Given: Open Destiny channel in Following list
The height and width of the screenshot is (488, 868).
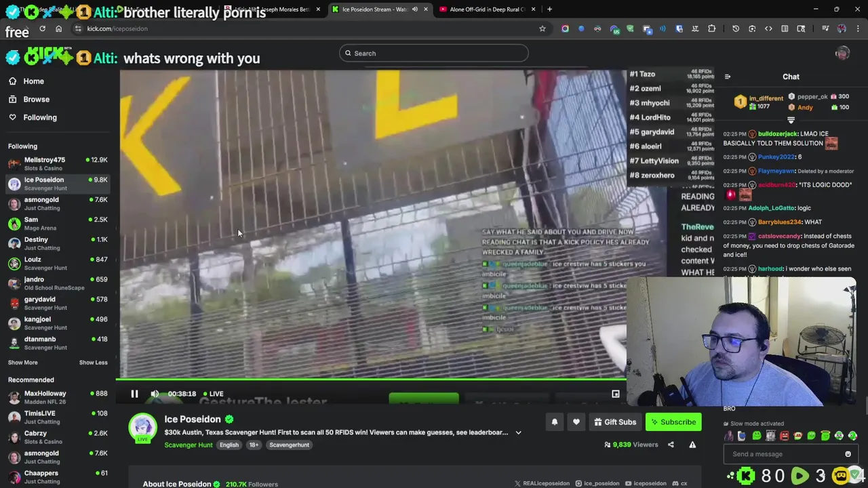Looking at the screenshot, I should 58,243.
